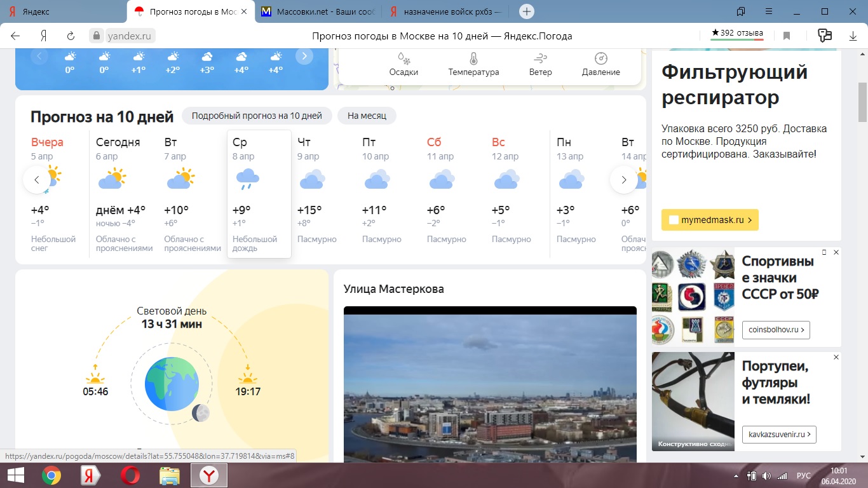Close the Прогноз погоды browser tab

pyautogui.click(x=244, y=11)
